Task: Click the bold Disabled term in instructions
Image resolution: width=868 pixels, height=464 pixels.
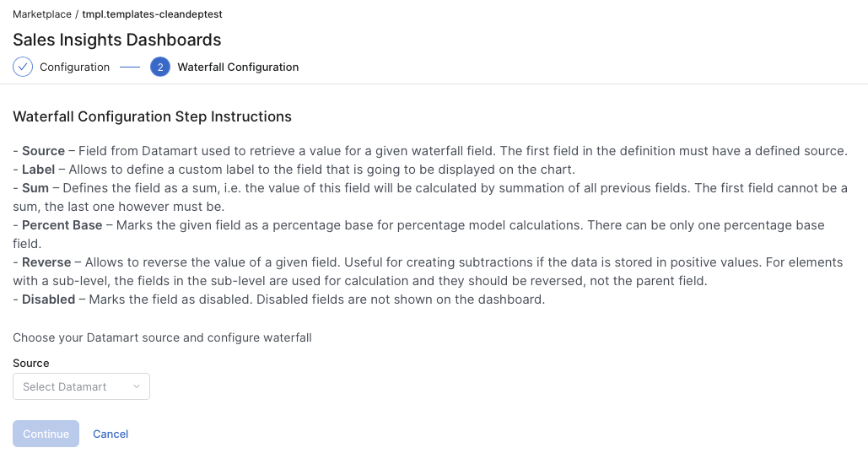Action: pos(48,299)
